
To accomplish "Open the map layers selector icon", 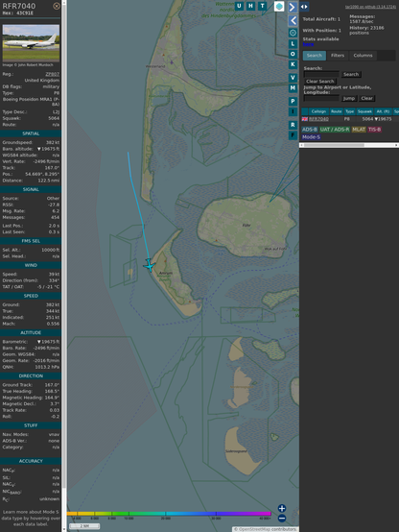I will click(279, 6).
